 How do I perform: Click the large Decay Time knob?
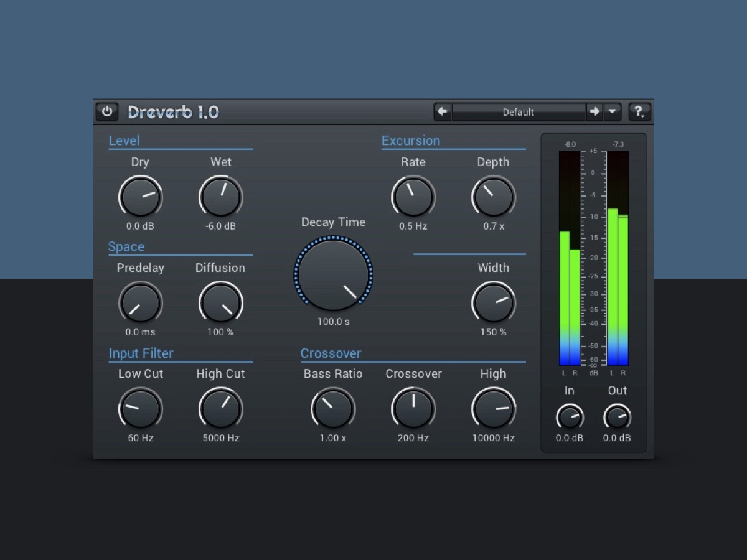click(334, 274)
